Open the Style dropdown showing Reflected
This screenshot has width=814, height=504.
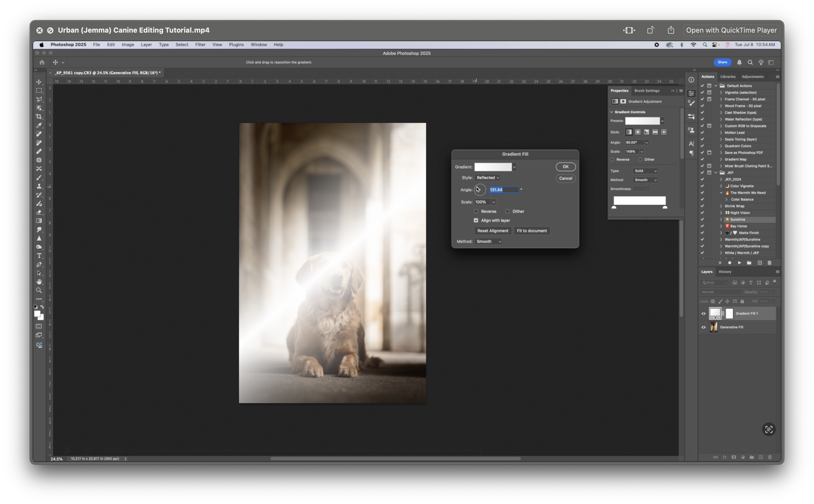(x=487, y=178)
